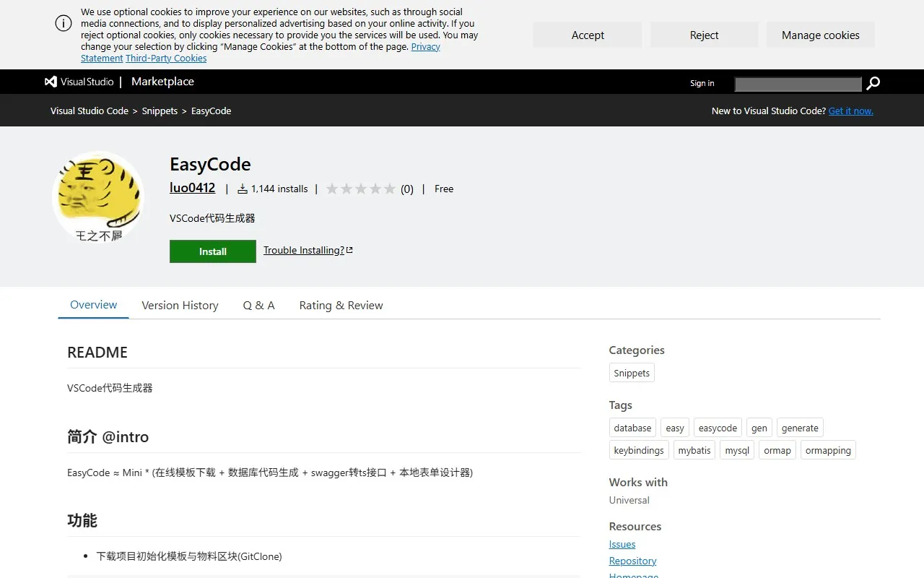Open the Repository resource link

pos(632,561)
